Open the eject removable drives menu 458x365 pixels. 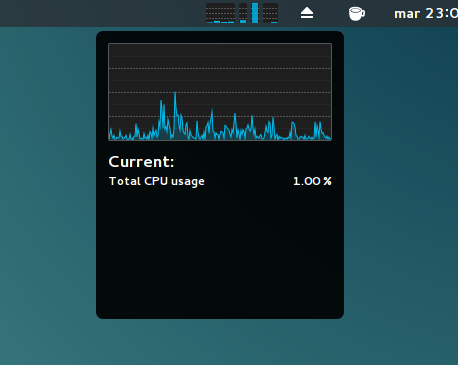click(307, 13)
